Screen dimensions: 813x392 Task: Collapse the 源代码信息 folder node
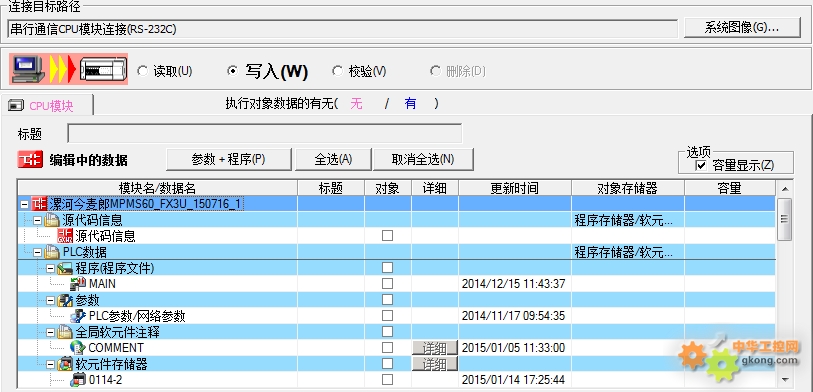pyautogui.click(x=37, y=220)
